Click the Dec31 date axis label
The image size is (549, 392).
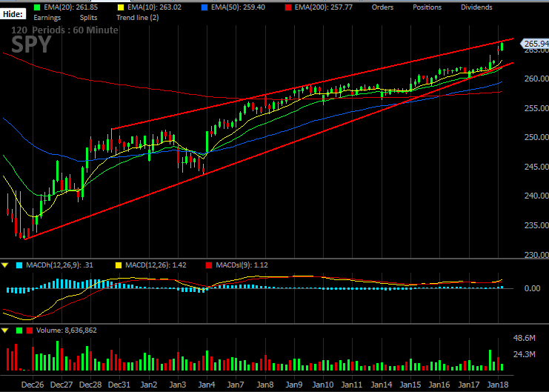click(x=119, y=385)
